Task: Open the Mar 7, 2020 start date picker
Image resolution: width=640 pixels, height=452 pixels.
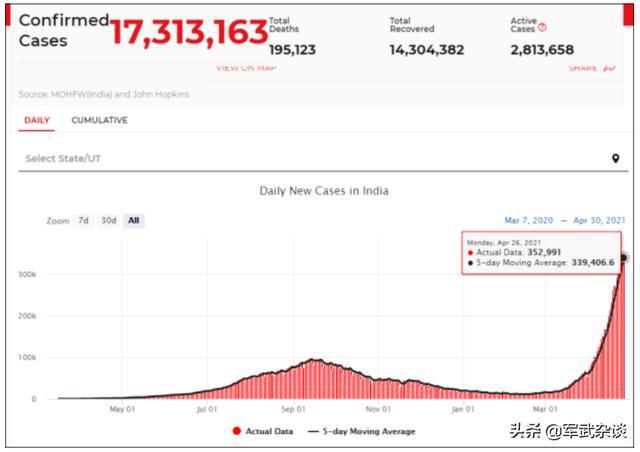Action: (531, 220)
